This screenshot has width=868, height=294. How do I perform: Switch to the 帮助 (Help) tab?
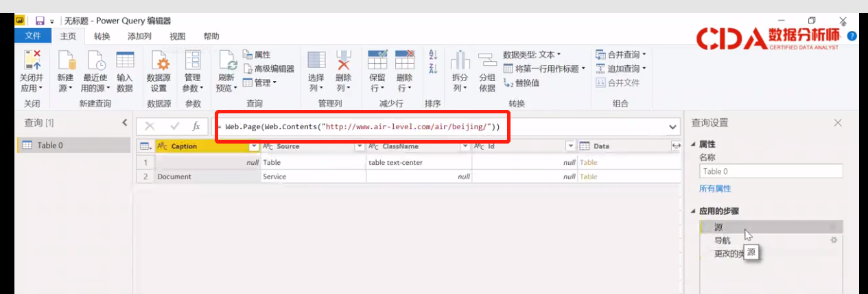[211, 36]
